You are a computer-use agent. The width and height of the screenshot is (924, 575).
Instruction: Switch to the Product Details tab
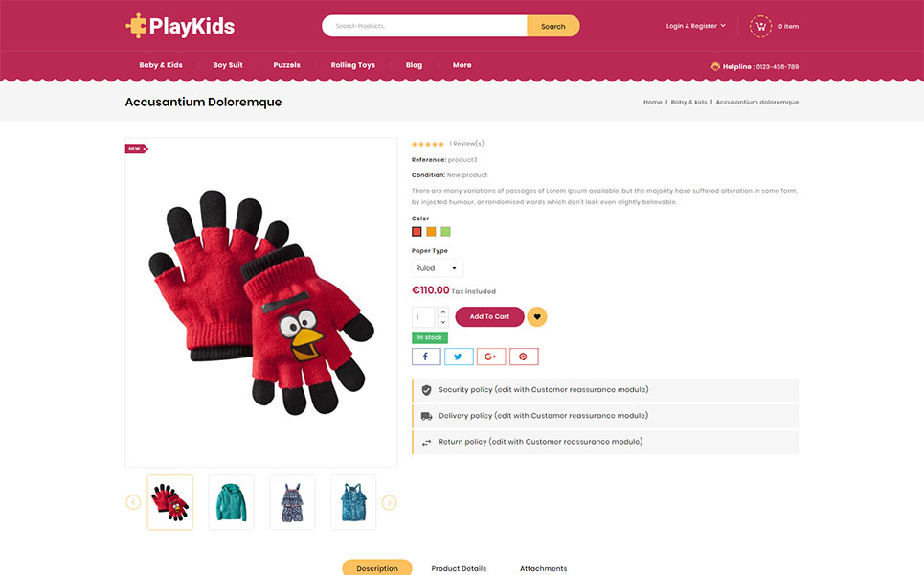coord(459,568)
